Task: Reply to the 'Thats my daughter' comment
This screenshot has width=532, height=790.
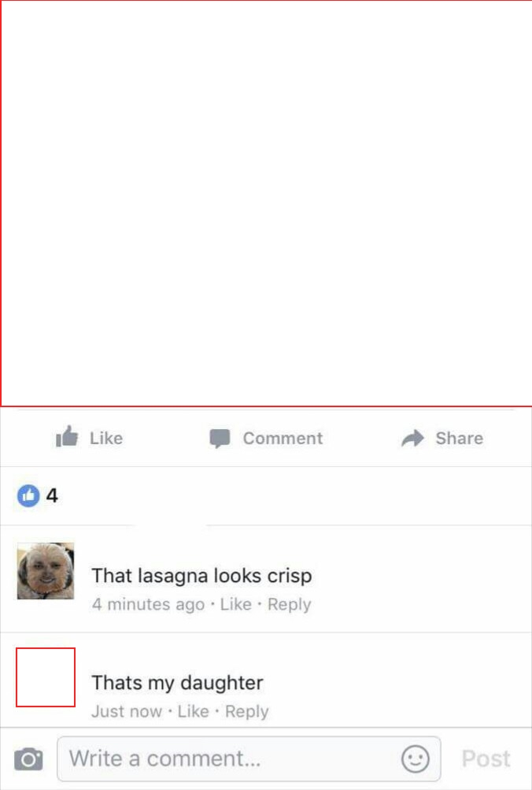Action: (x=246, y=711)
